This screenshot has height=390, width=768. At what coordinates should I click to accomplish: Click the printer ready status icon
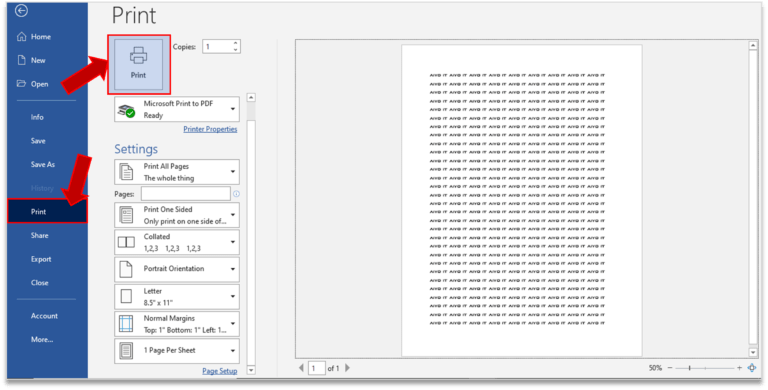[126, 111]
